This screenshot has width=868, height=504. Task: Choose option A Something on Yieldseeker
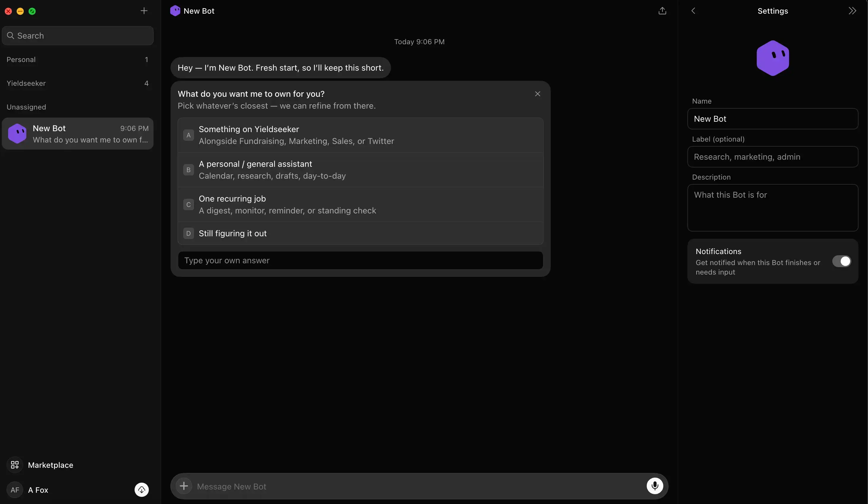(360, 135)
